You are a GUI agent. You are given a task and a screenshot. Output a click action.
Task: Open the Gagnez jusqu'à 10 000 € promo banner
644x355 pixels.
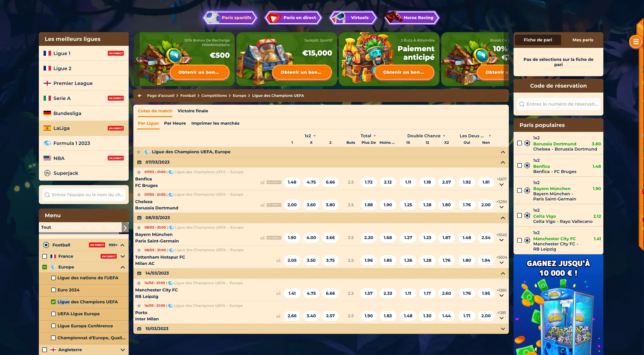[x=558, y=305]
